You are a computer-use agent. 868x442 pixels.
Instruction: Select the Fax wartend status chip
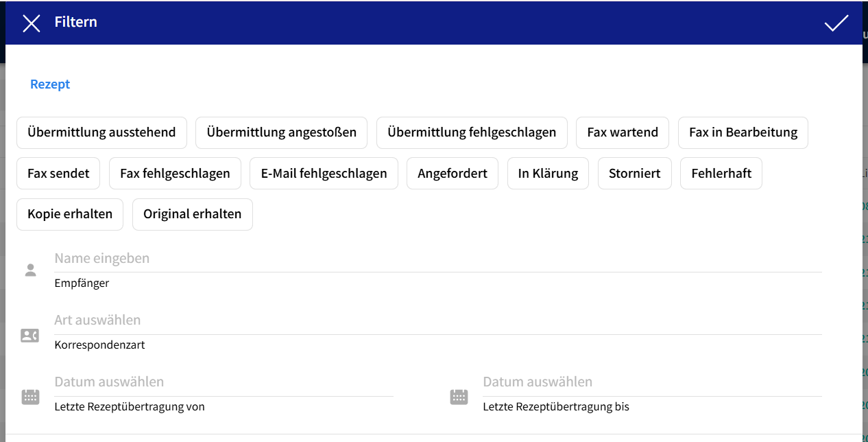[623, 132]
